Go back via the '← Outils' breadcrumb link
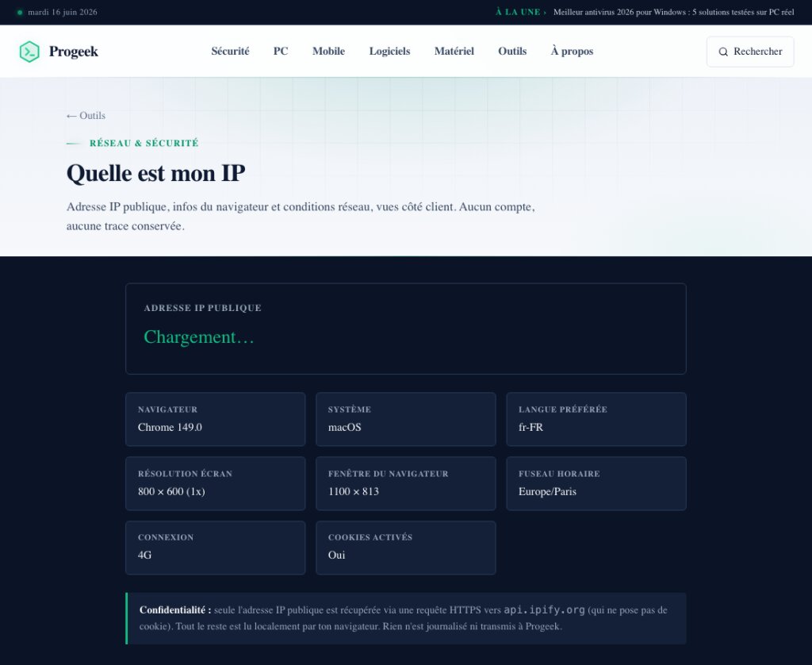Viewport: 812px width, 665px height. [x=86, y=116]
